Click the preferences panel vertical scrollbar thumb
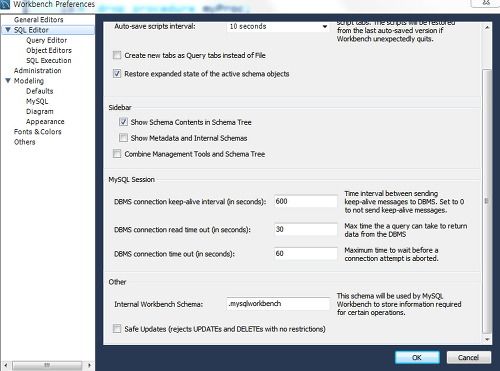This screenshot has height=371, width=500. tap(487, 201)
